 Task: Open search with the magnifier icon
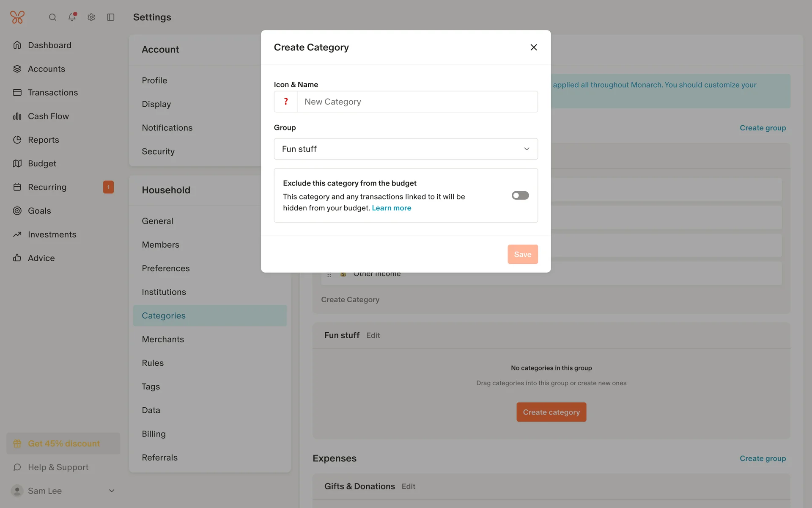pos(52,17)
